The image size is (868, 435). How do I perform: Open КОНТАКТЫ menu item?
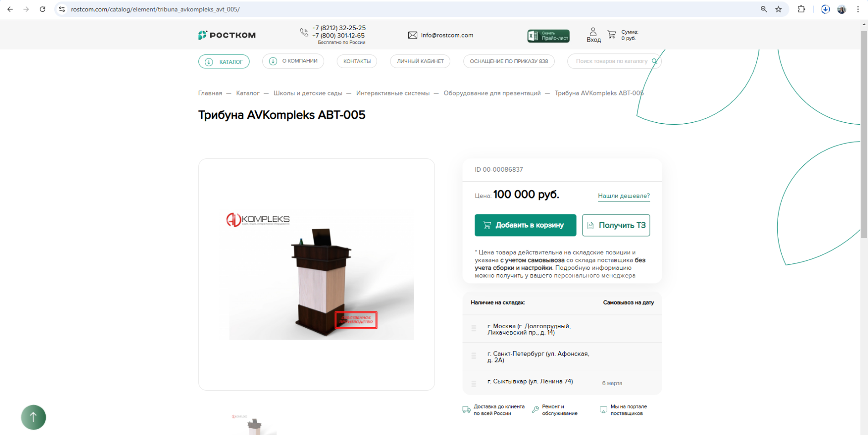click(x=357, y=61)
